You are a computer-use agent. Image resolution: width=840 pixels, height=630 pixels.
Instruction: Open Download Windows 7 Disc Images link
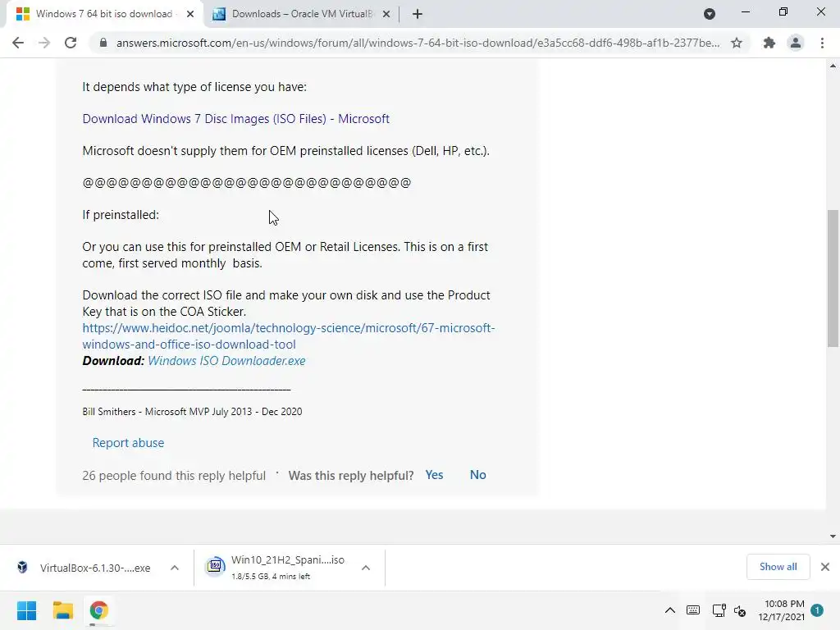pos(235,119)
